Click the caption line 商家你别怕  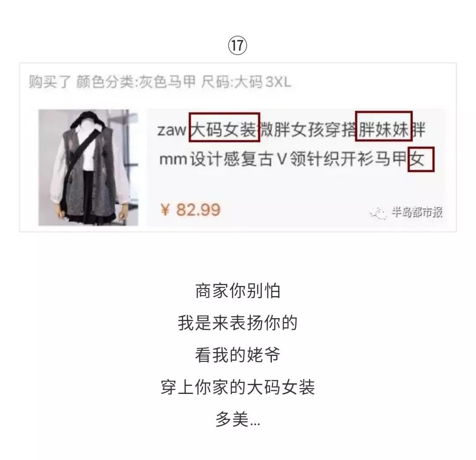click(238, 291)
